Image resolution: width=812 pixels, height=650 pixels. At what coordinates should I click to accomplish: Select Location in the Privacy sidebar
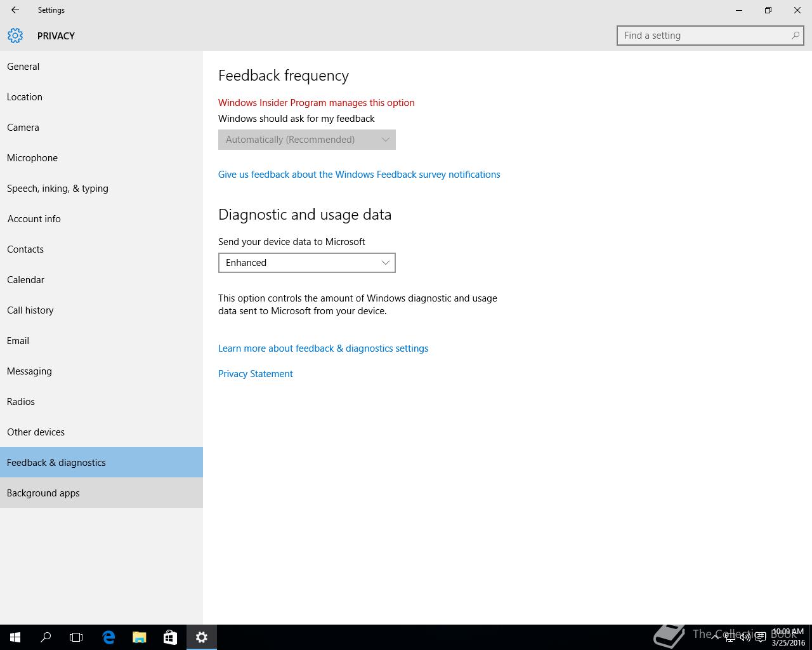click(101, 96)
